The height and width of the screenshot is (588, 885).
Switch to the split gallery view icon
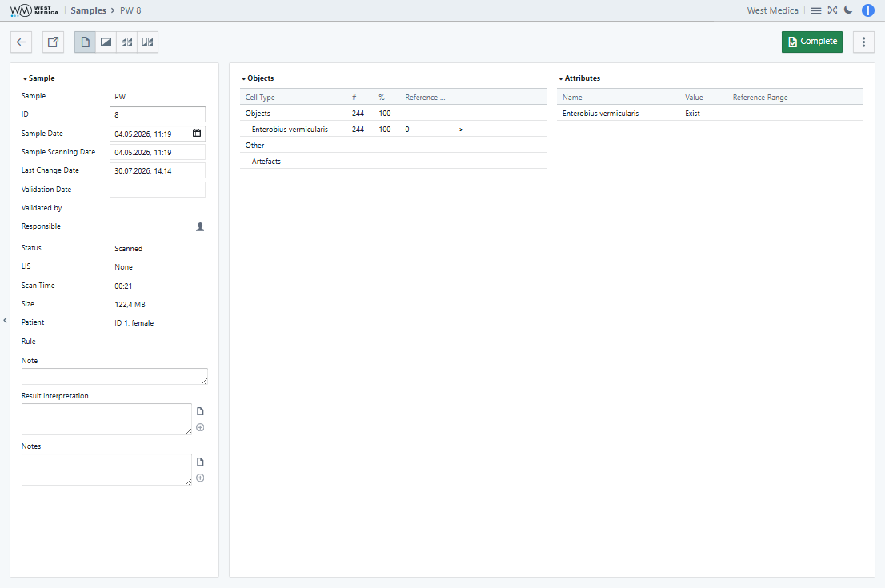point(148,42)
